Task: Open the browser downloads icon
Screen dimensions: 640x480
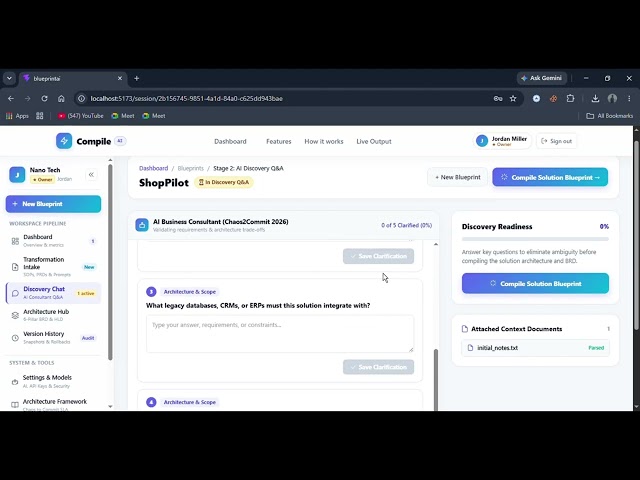Action: coord(595,98)
